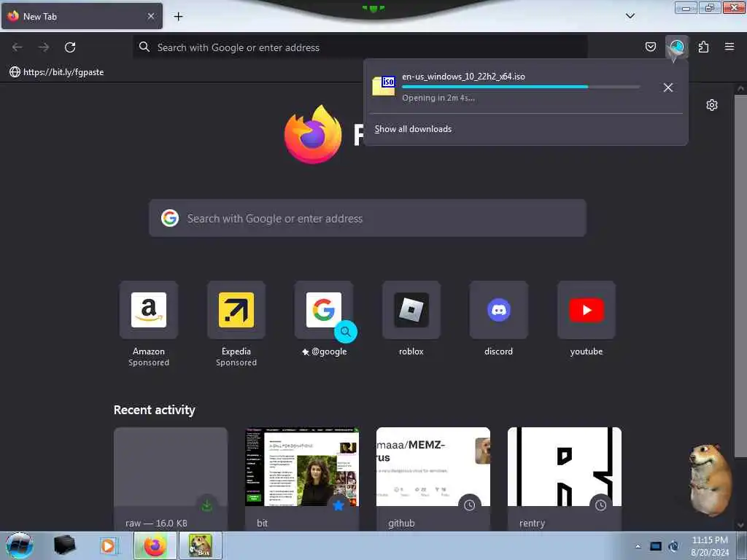Click the hamster desktop character
The width and height of the screenshot is (747, 560).
(x=709, y=480)
